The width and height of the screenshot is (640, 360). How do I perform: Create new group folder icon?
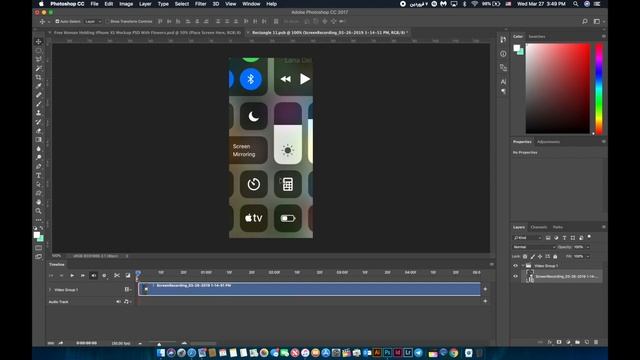[x=577, y=342]
